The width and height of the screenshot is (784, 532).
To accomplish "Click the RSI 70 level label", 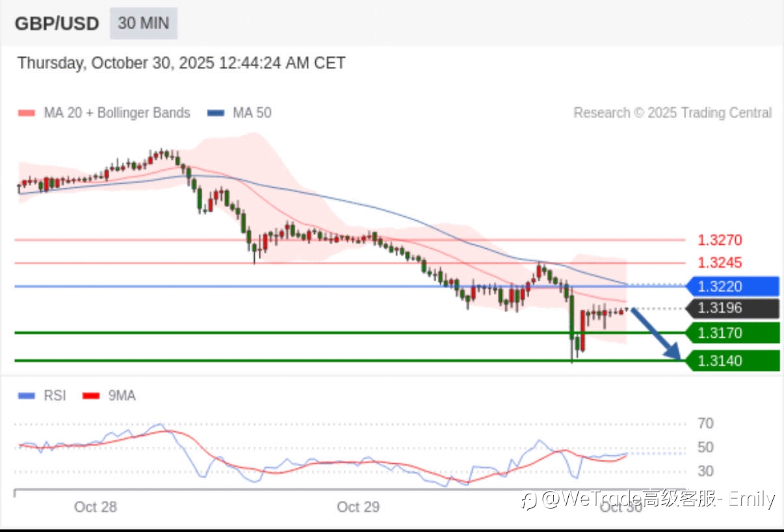I will tap(705, 424).
